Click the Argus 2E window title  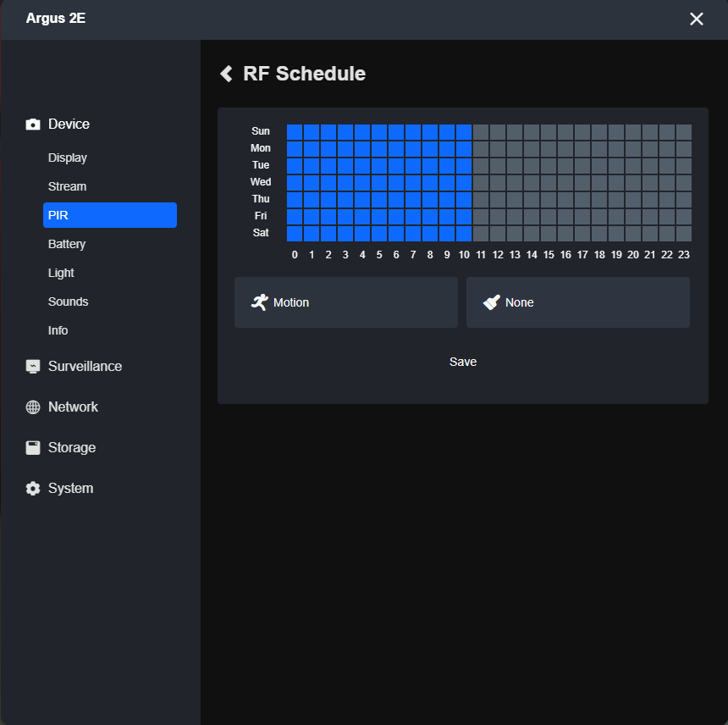point(56,18)
